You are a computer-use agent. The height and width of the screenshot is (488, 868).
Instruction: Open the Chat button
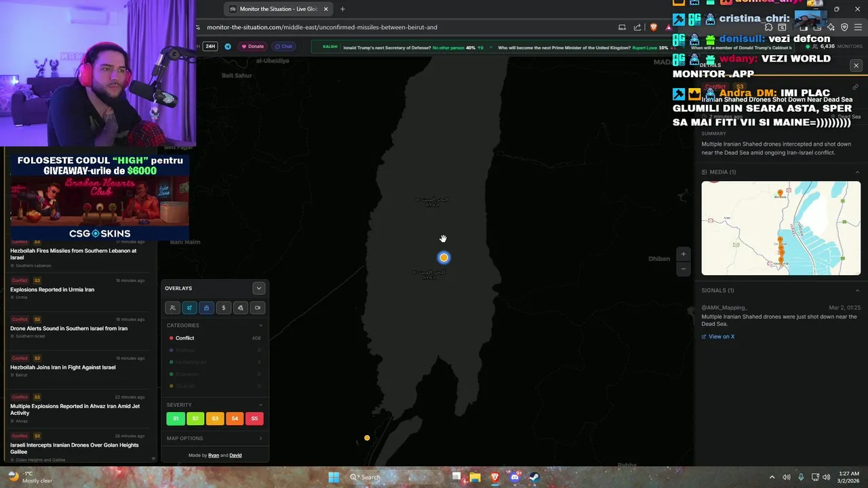click(283, 46)
